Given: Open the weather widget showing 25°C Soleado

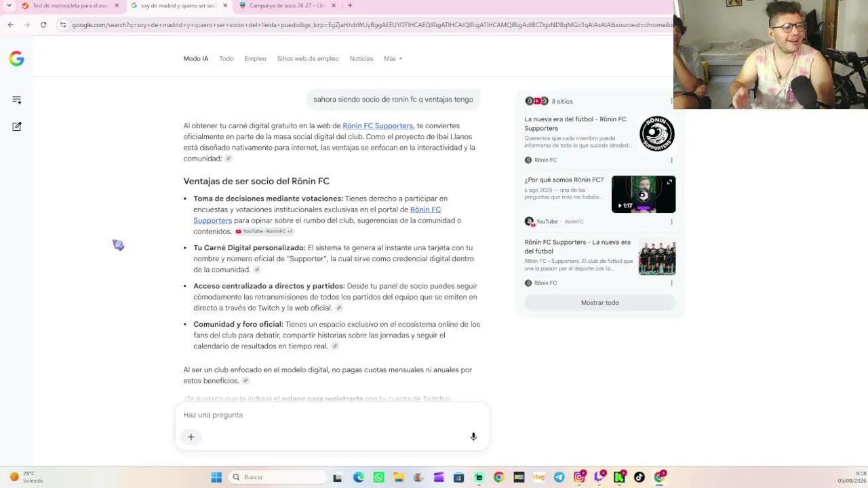Looking at the screenshot, I should [26, 477].
